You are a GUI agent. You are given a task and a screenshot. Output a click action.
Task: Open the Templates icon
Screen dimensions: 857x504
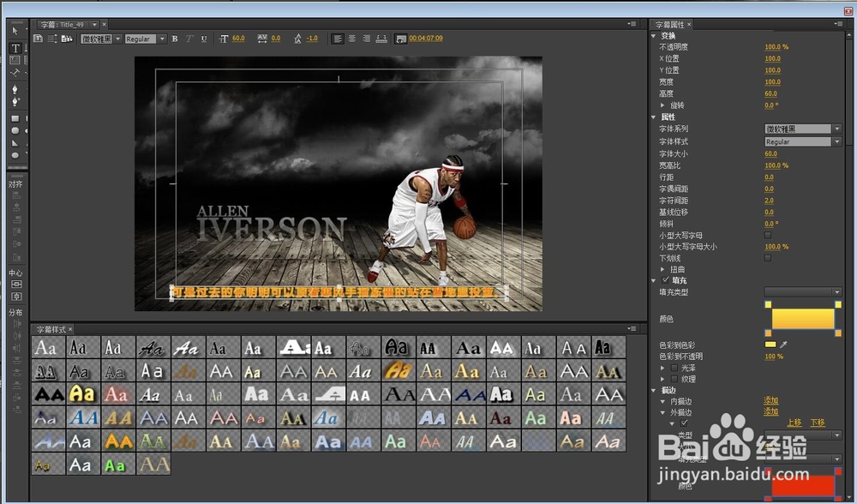click(x=67, y=39)
